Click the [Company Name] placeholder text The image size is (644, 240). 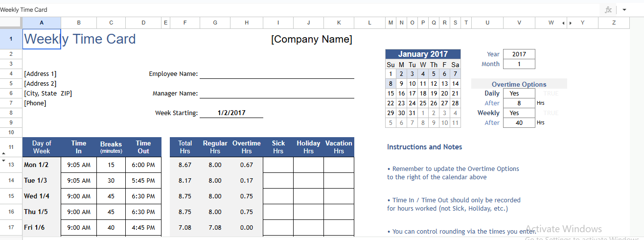pos(311,39)
